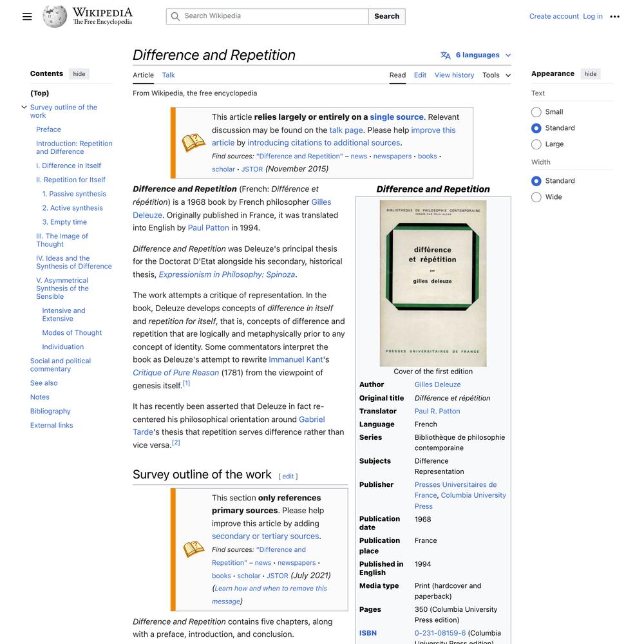The width and height of the screenshot is (644, 644).
Task: Click Create account link
Action: [x=554, y=17]
